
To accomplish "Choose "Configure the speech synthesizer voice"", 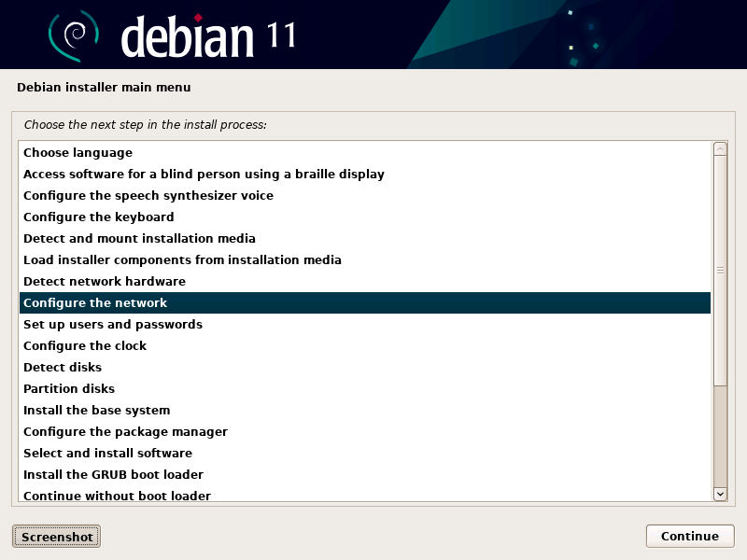I will pos(365,196).
